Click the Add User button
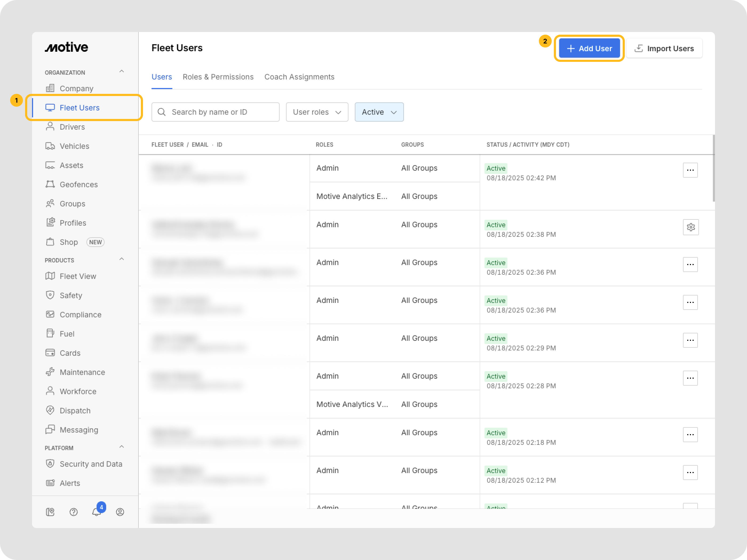The width and height of the screenshot is (747, 560). 589,49
